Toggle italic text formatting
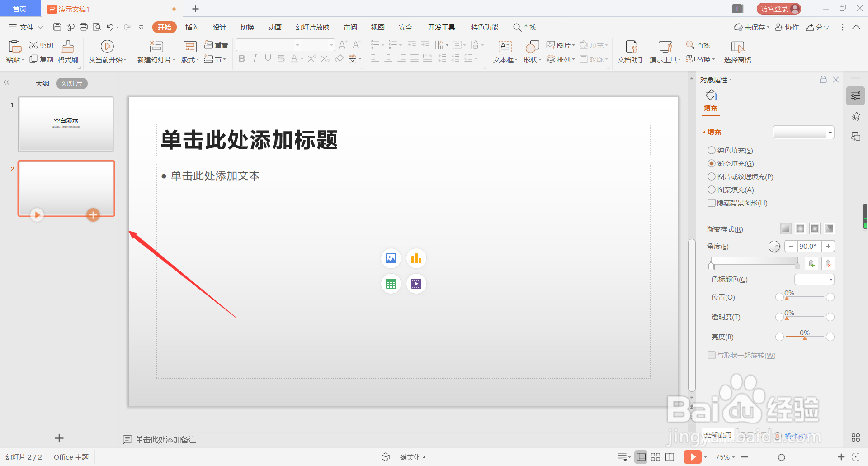The width and height of the screenshot is (868, 466). [x=255, y=58]
